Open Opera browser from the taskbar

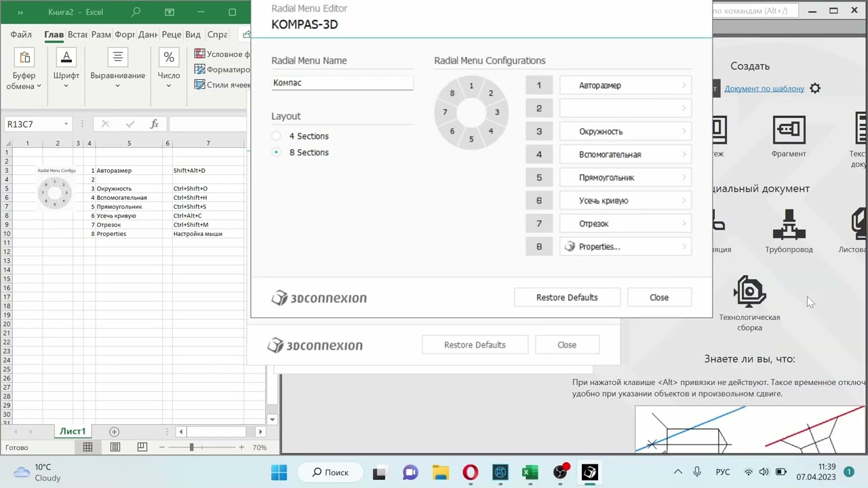[470, 472]
